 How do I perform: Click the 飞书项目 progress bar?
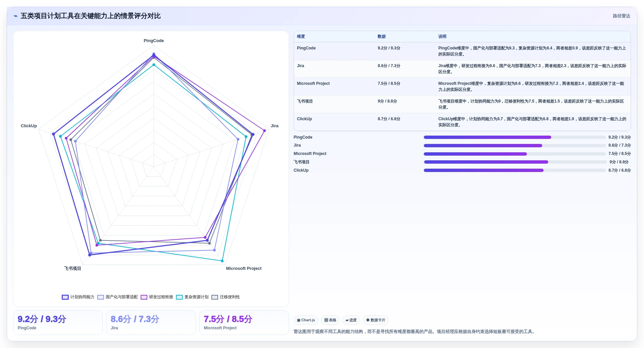[x=515, y=162]
